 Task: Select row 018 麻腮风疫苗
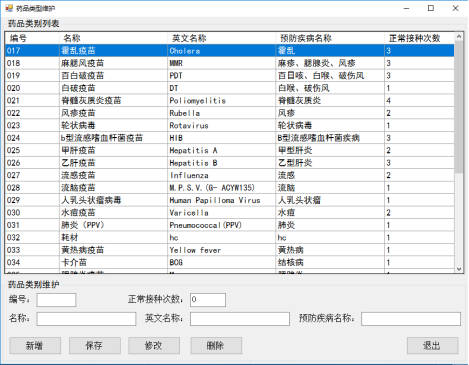(x=230, y=63)
